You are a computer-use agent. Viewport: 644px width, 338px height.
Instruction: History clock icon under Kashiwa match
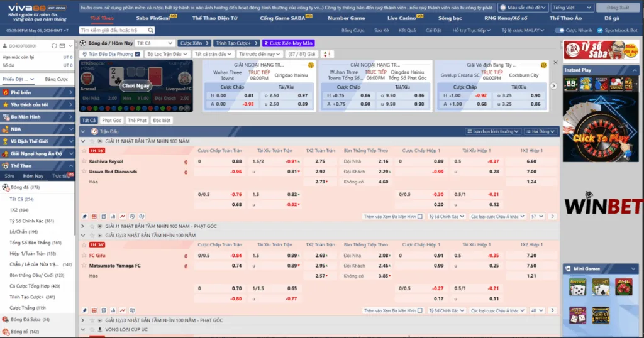[132, 217]
